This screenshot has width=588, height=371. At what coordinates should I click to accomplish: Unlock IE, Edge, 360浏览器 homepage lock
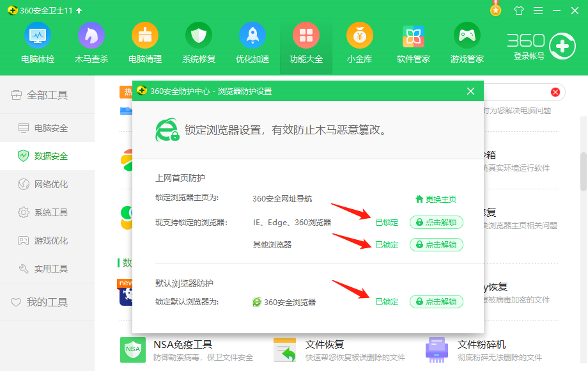[x=437, y=223]
